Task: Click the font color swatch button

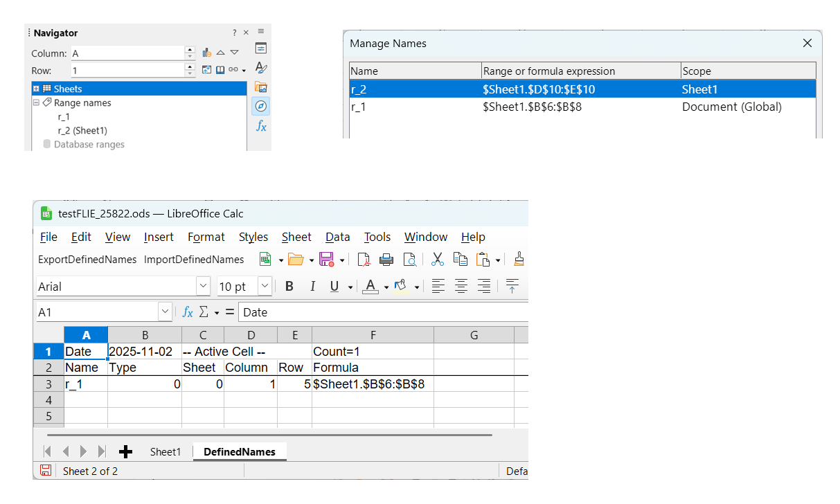Action: coord(370,287)
